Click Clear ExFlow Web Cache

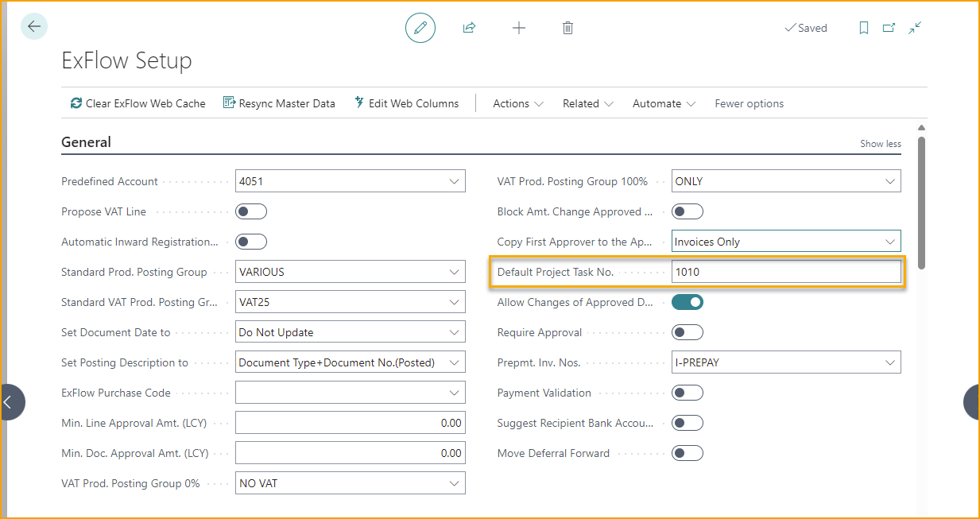click(x=138, y=103)
